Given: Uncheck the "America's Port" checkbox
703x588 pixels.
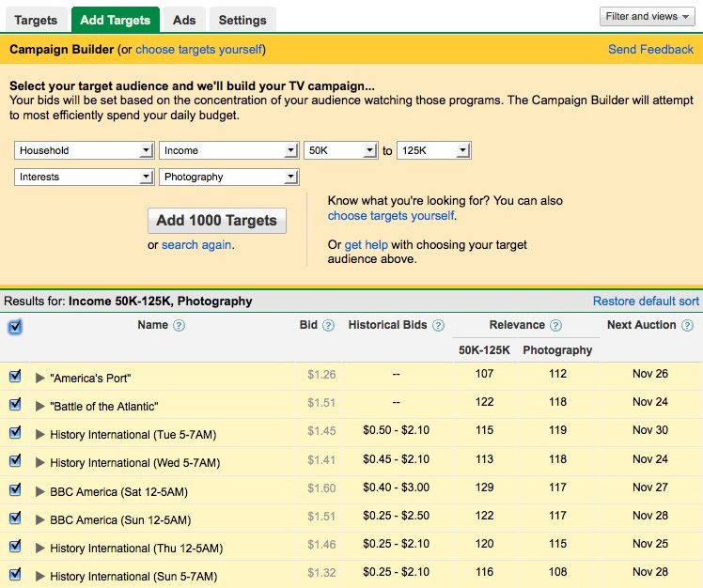Looking at the screenshot, I should (15, 377).
